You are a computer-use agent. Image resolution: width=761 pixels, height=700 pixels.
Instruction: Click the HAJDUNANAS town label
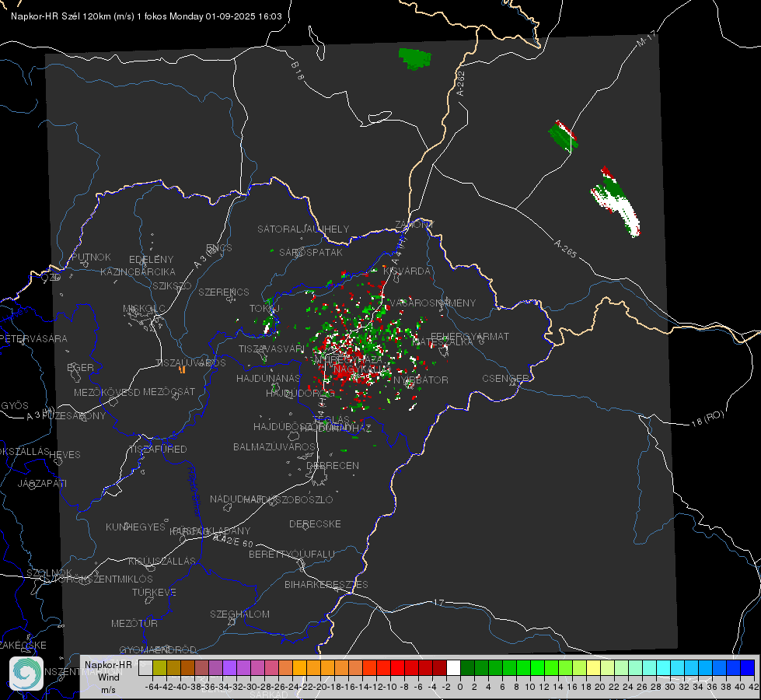tap(268, 378)
